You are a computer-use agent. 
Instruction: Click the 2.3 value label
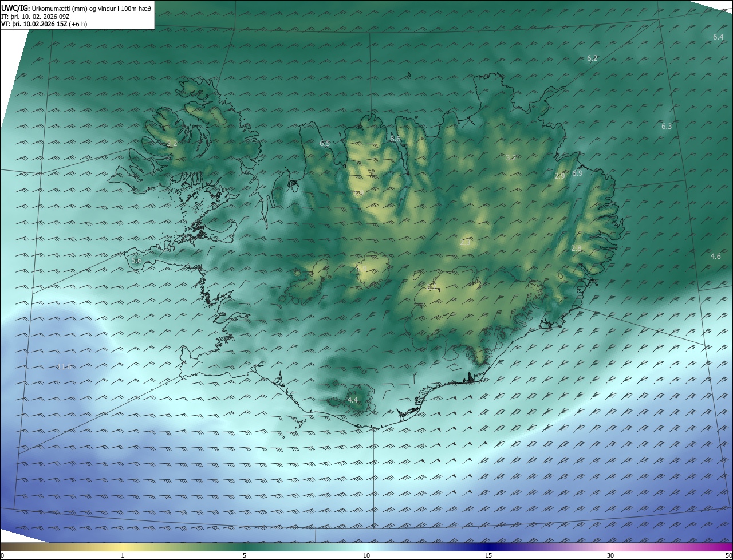pos(465,243)
